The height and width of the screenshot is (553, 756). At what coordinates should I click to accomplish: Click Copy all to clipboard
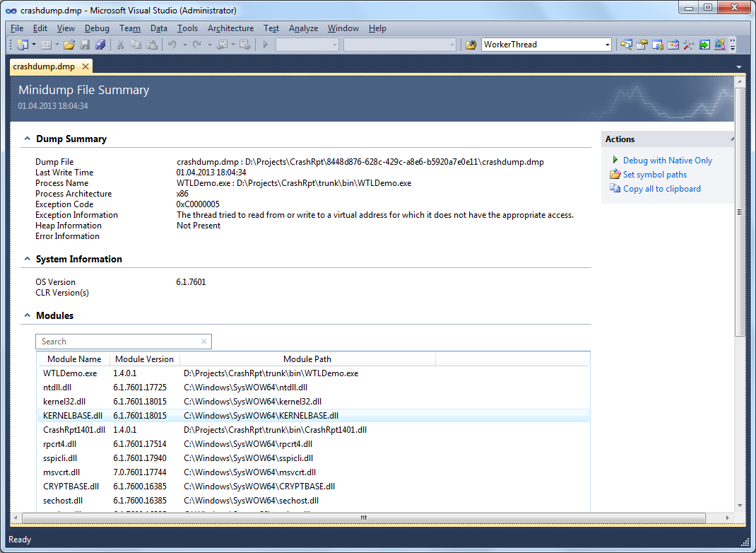tap(661, 188)
